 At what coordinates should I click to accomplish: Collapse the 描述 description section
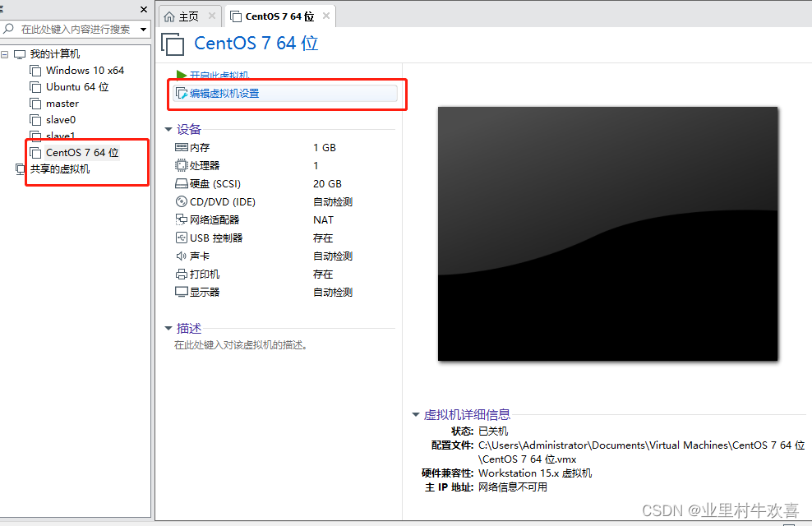pyautogui.click(x=168, y=328)
